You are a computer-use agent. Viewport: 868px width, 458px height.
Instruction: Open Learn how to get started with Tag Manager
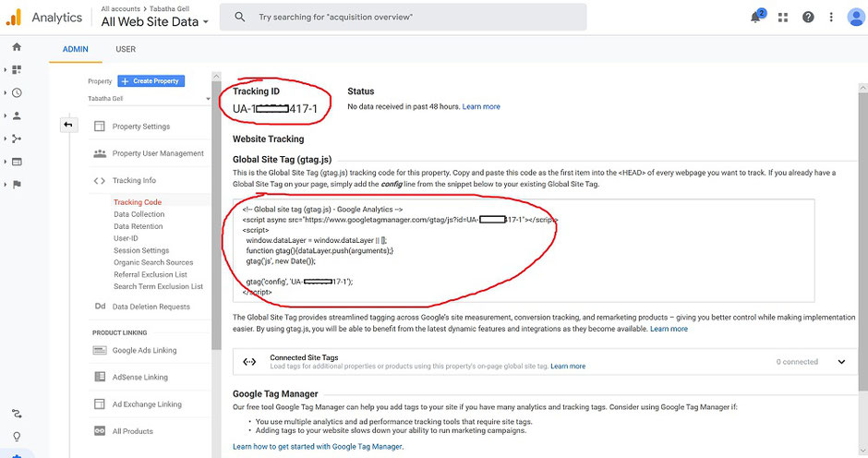[318, 446]
